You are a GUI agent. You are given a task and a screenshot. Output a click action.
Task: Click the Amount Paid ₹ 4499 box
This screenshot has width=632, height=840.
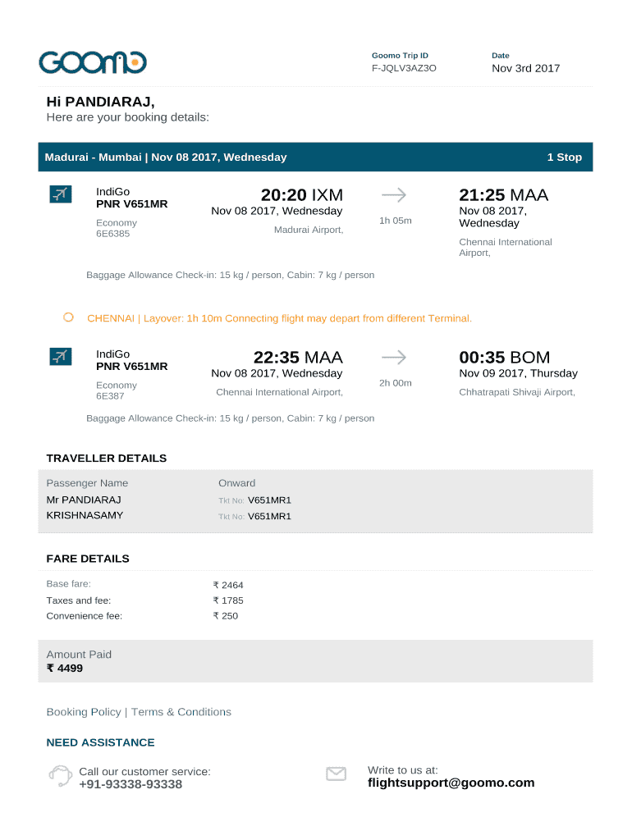315,661
